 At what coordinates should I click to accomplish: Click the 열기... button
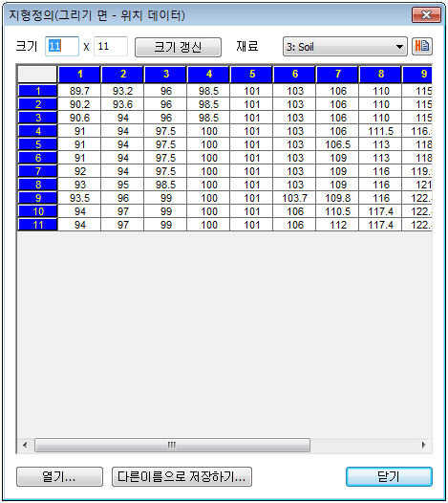[x=59, y=476]
